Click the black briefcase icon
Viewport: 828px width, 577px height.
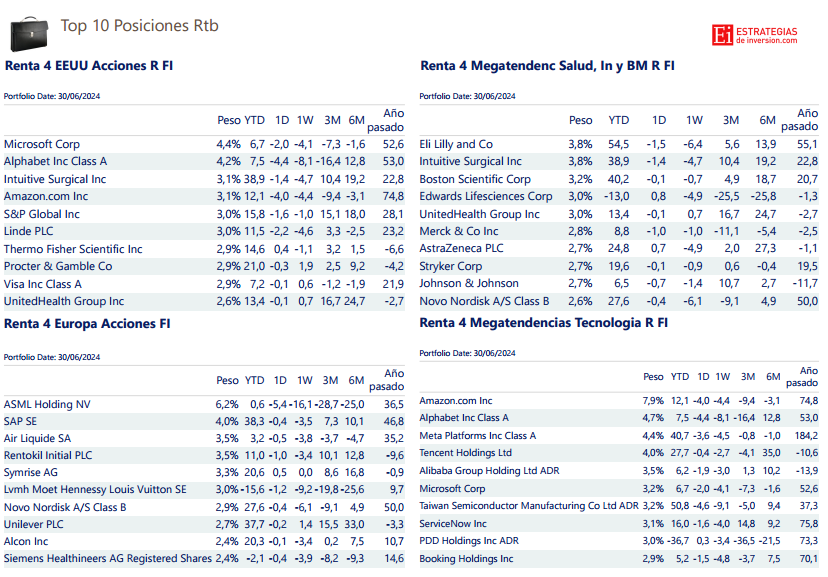pos(29,34)
